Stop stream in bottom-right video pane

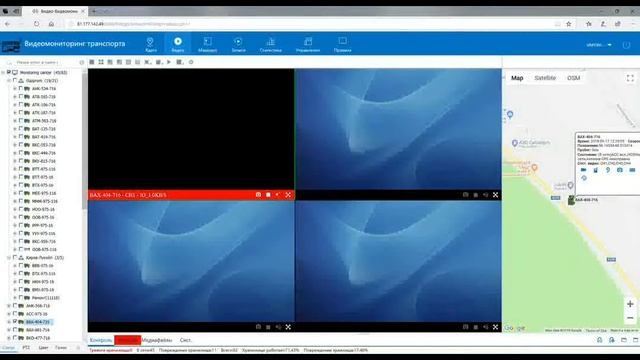click(476, 327)
